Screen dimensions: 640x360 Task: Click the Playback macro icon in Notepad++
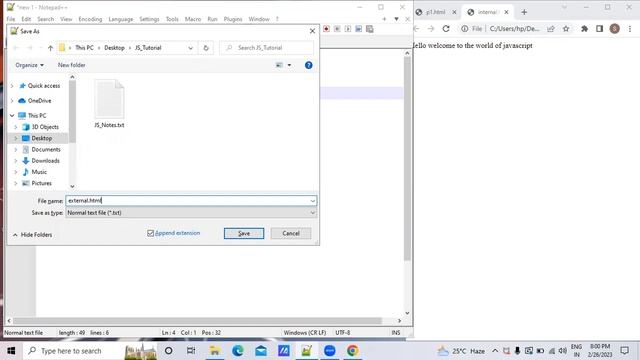348,29
